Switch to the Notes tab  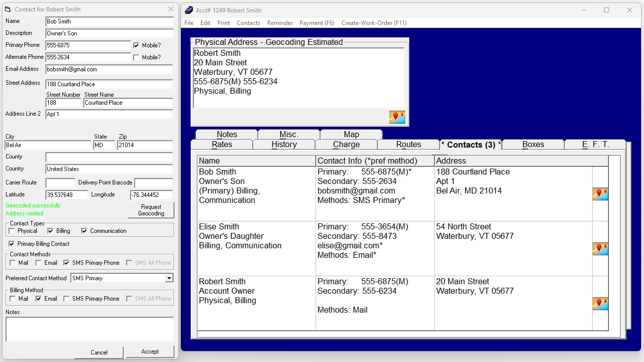coord(227,134)
